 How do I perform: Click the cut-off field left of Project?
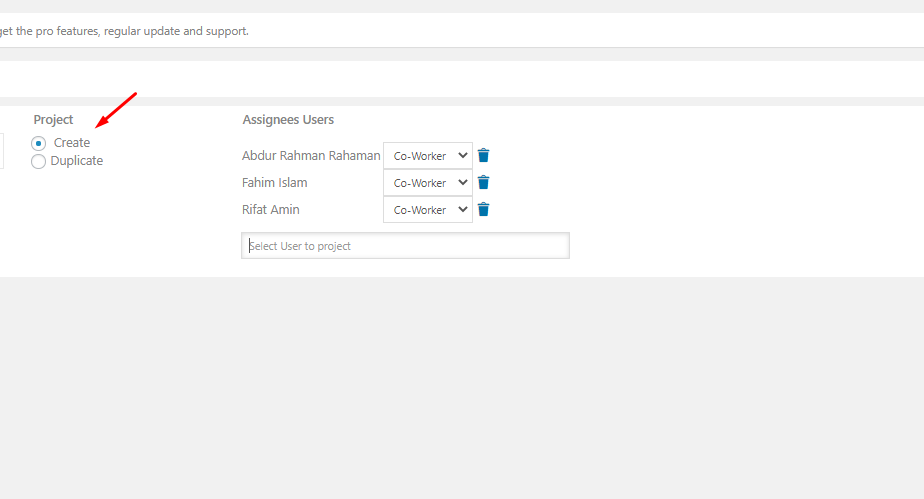pos(2,151)
